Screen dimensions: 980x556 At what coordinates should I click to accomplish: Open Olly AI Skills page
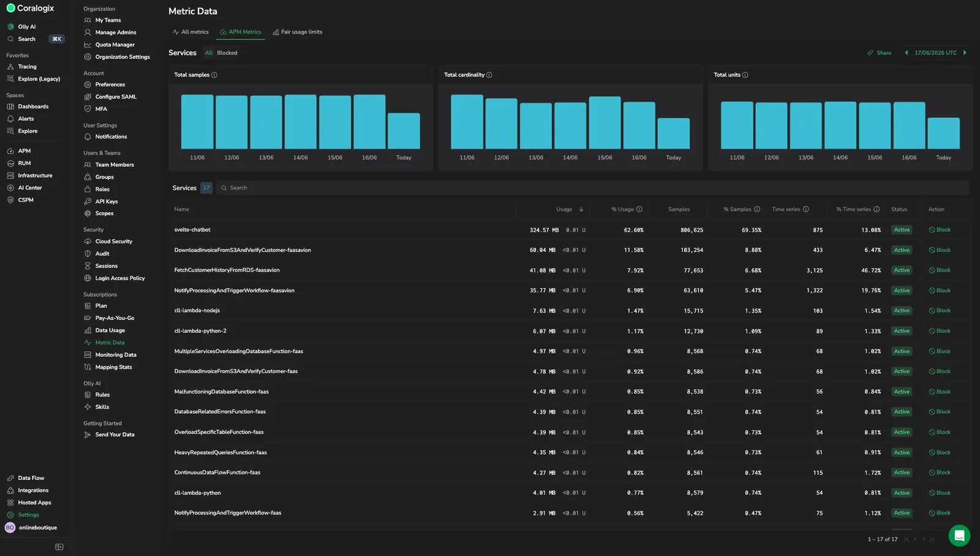[102, 406]
